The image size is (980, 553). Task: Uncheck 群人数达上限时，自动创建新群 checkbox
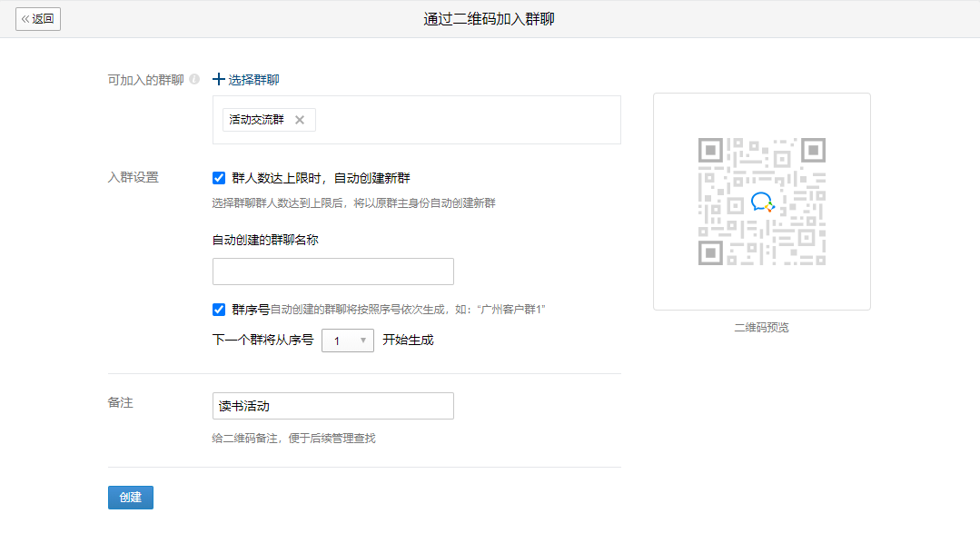click(x=219, y=178)
